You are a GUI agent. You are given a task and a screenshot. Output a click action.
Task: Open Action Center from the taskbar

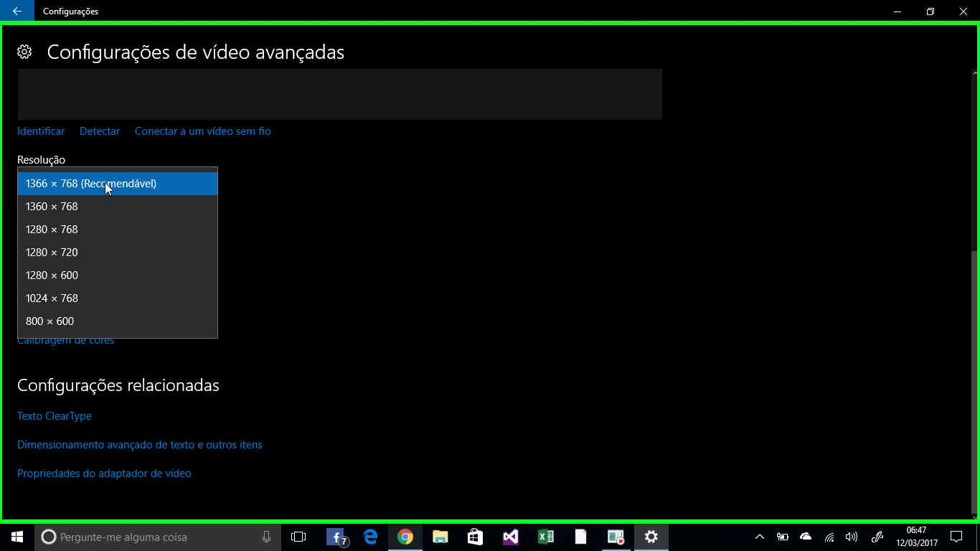pyautogui.click(x=957, y=537)
